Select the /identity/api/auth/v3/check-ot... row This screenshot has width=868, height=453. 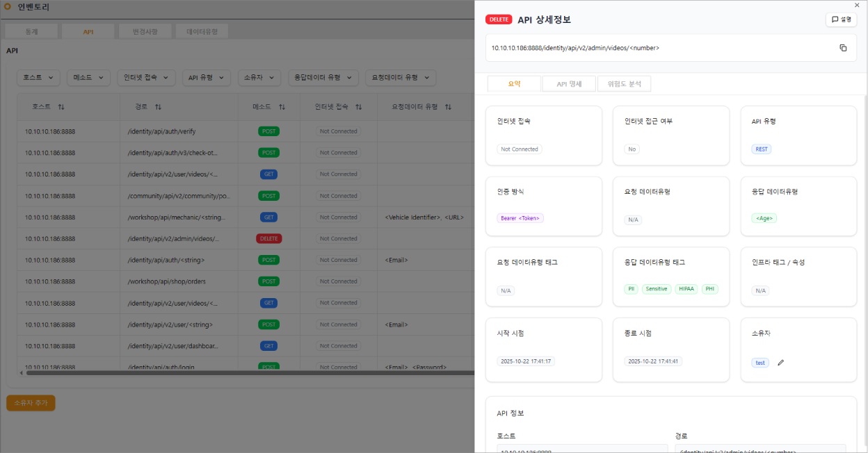click(246, 153)
